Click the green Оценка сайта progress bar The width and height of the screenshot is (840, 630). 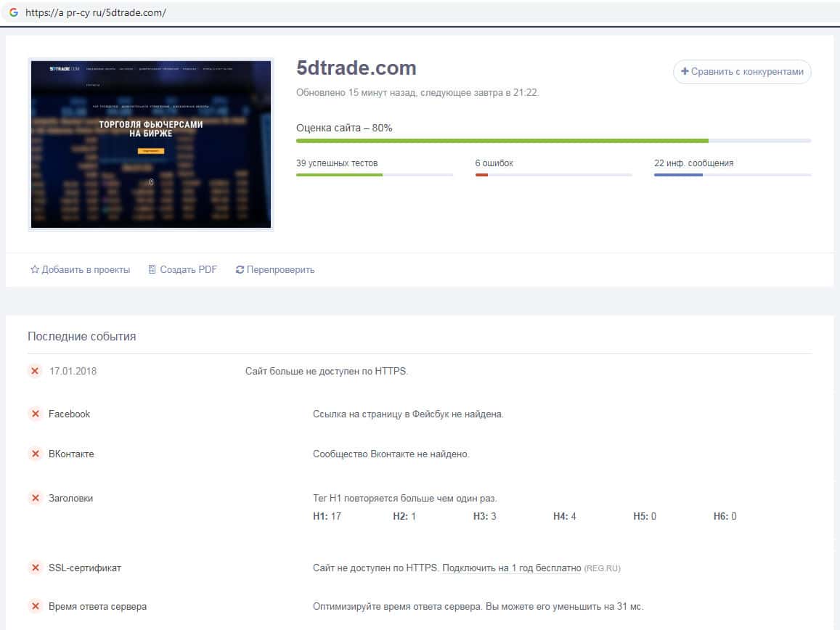click(x=502, y=140)
